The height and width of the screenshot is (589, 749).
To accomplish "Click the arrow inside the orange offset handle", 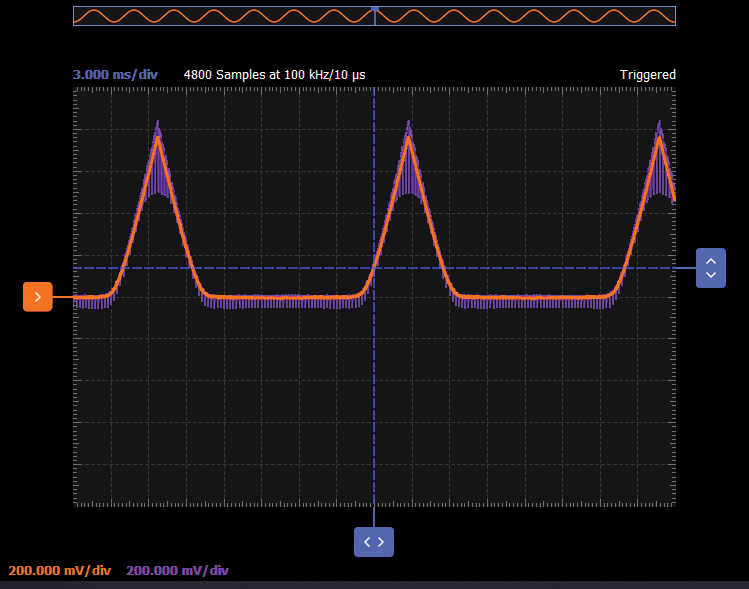I will pos(37,297).
